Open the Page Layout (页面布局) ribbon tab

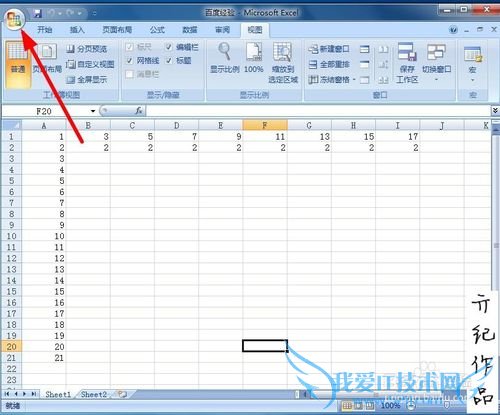point(117,30)
